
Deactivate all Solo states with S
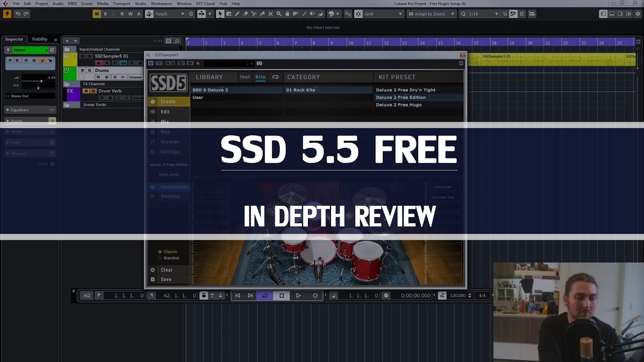(x=105, y=14)
